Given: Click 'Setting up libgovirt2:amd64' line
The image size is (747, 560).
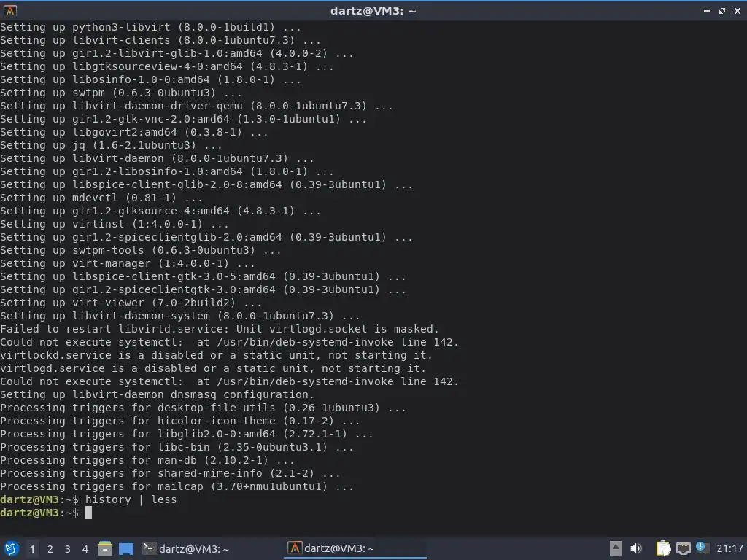Looking at the screenshot, I should tap(134, 132).
